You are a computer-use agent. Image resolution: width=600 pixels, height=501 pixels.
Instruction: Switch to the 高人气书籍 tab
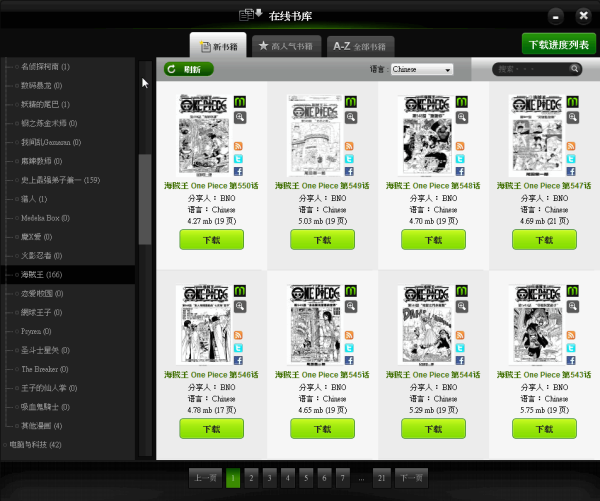click(286, 46)
